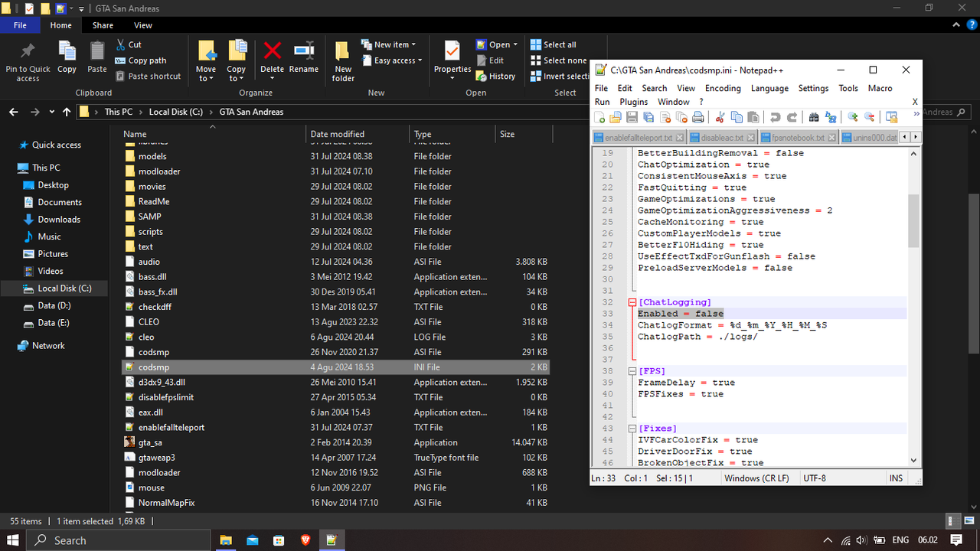Click Notepad++ editor vertical scrollbar thumb
The image size is (980, 551).
(913, 221)
